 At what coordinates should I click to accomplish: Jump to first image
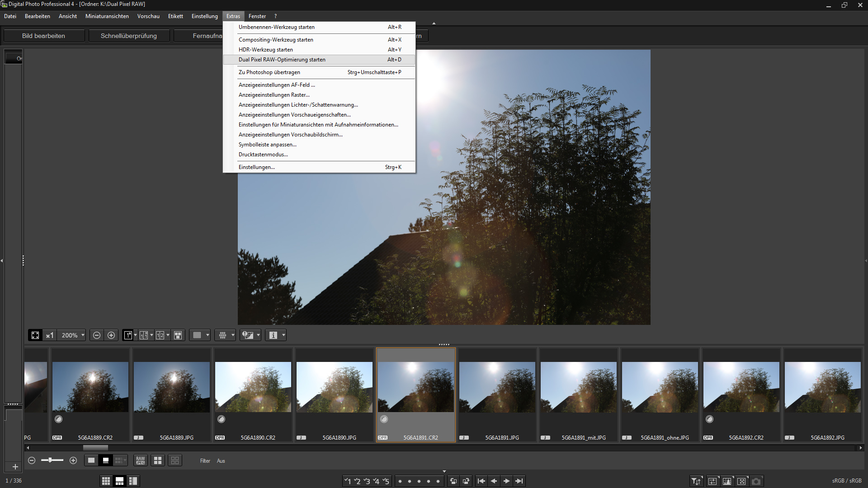pyautogui.click(x=481, y=481)
